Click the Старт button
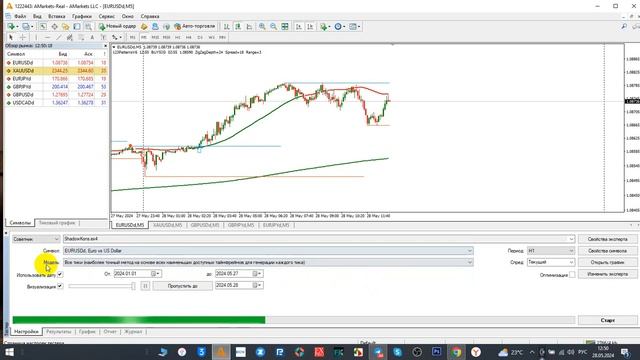The height and width of the screenshot is (360, 640). [607, 320]
